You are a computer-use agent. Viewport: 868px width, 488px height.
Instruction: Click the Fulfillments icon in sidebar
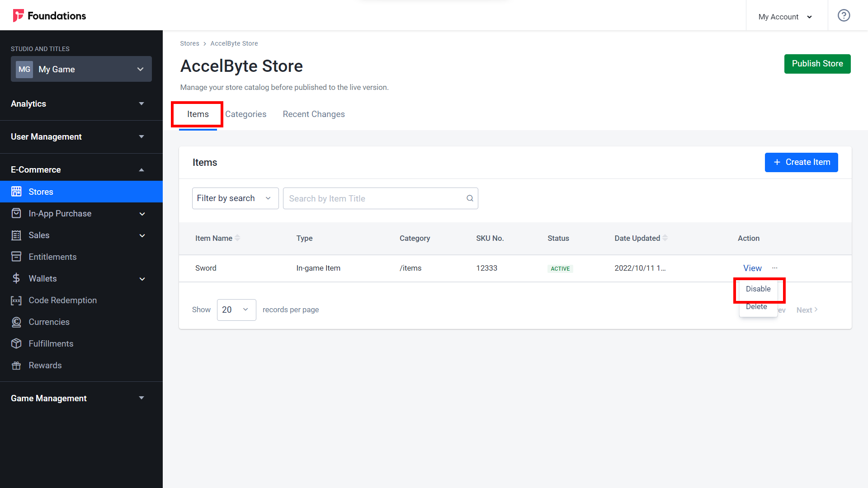[x=17, y=343]
